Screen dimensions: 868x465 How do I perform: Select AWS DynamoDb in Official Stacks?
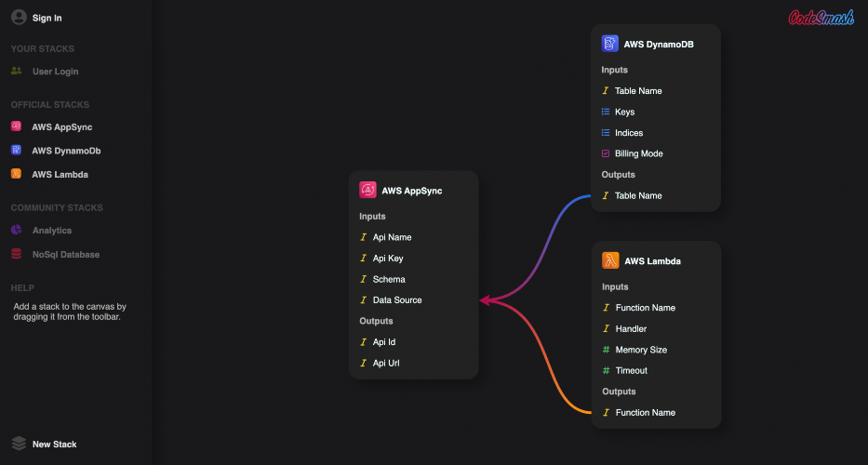66,151
